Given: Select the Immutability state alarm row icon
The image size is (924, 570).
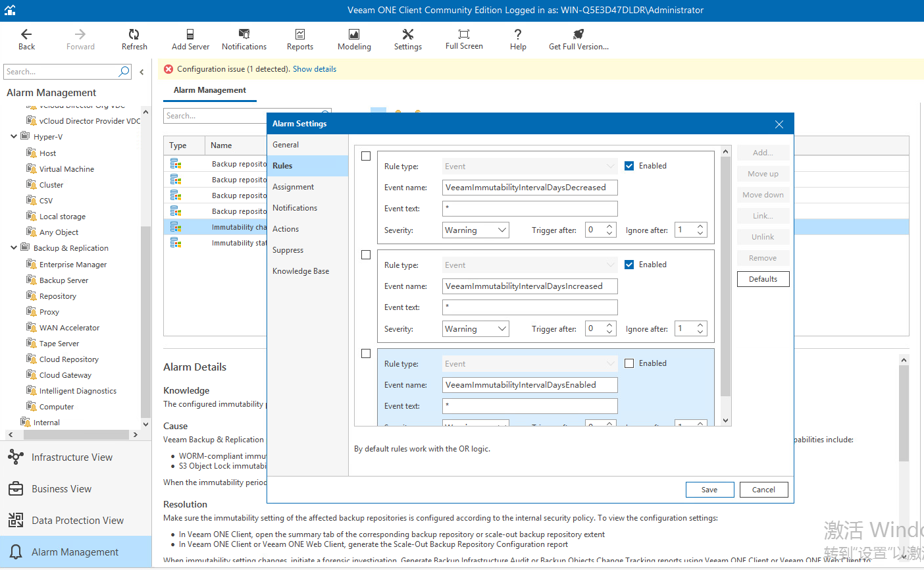Looking at the screenshot, I should point(176,243).
